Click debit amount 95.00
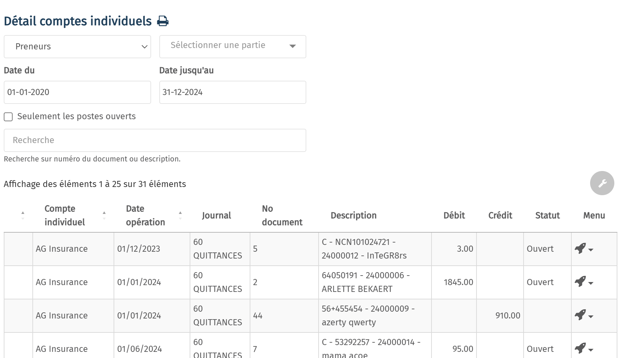 point(463,349)
